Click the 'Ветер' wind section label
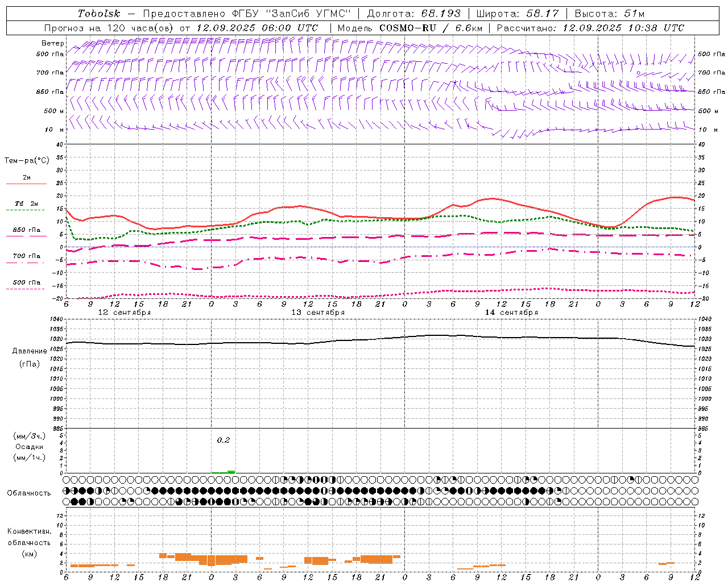Screen dimensions: 728x582 [53, 43]
